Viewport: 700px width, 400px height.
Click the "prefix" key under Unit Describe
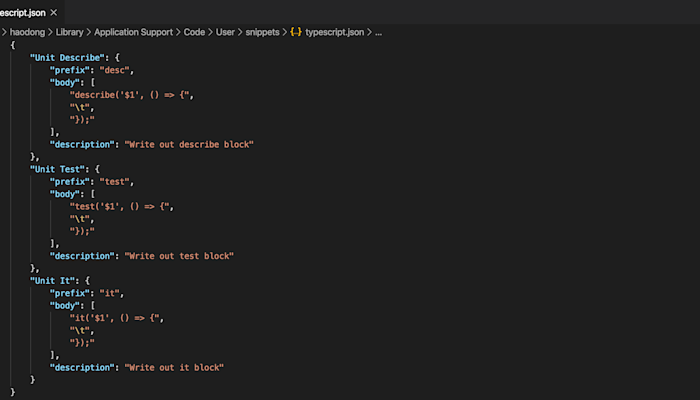[70, 70]
